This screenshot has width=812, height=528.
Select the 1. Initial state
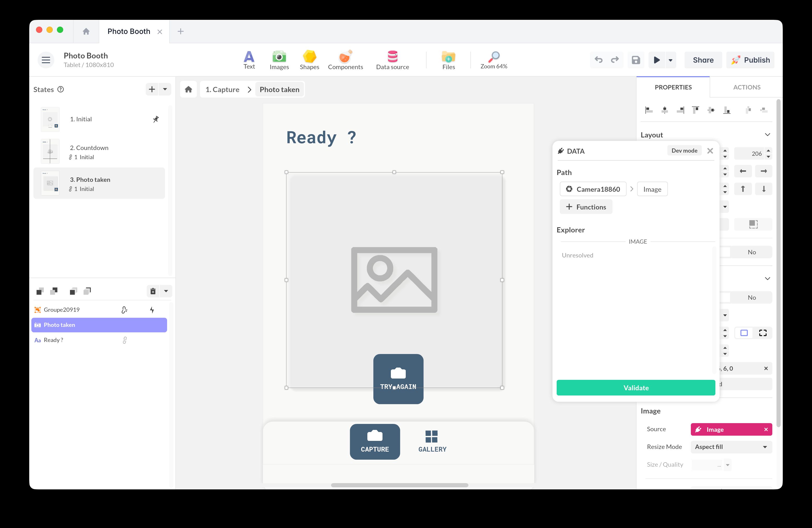[x=99, y=119]
